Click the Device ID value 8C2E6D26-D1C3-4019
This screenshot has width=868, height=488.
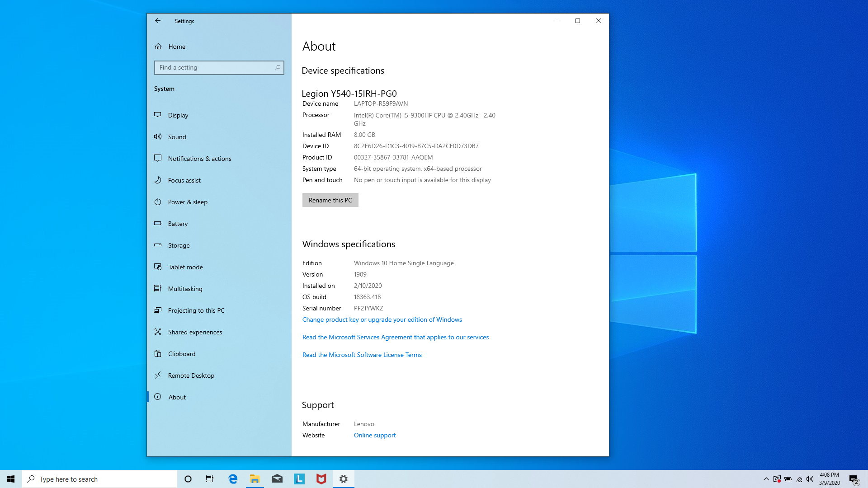(x=416, y=146)
